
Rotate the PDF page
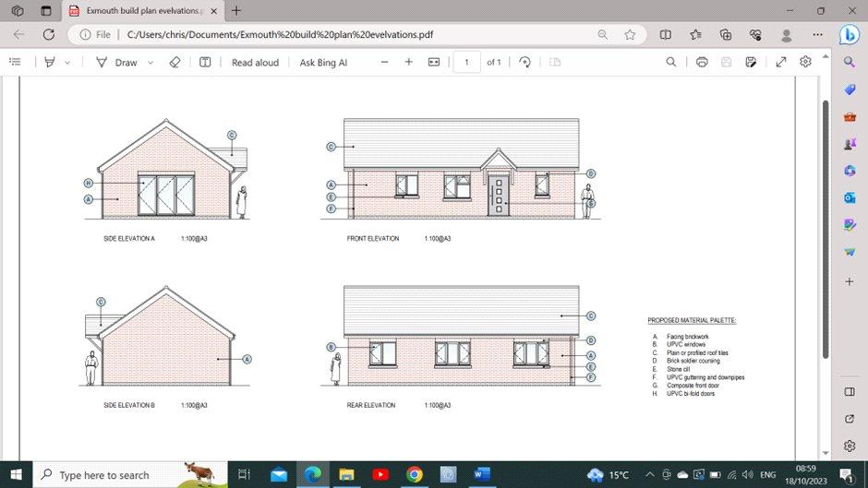click(524, 62)
